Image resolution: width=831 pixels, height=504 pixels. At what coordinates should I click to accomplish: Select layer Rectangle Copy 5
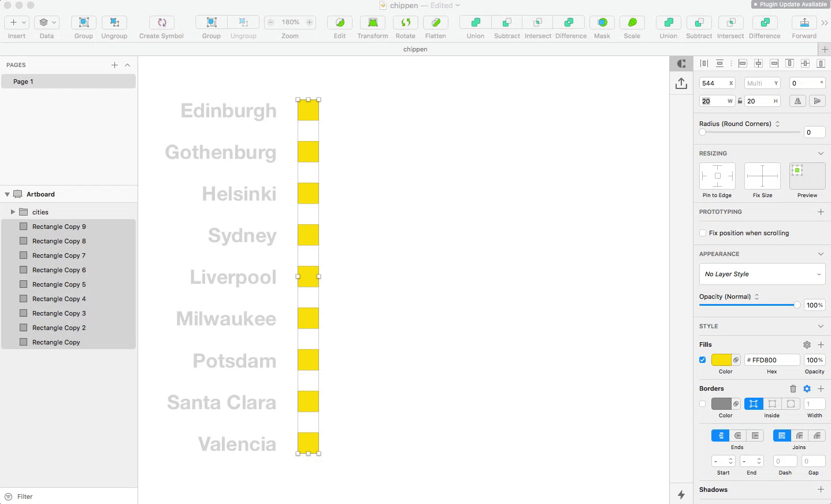[x=69, y=284]
